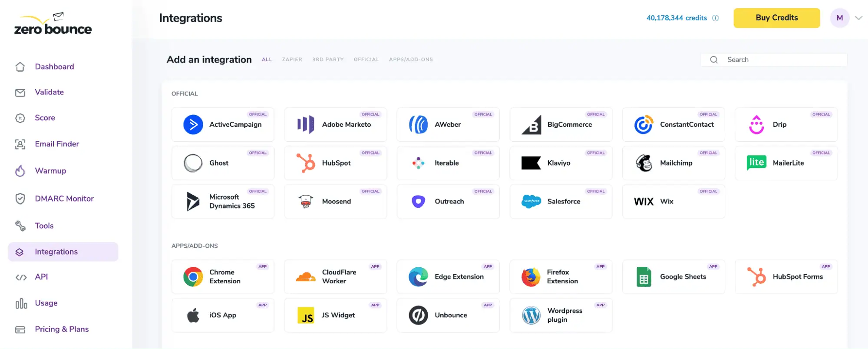Click the ActiveCampaign integration icon
This screenshot has height=349, width=868.
coord(193,125)
